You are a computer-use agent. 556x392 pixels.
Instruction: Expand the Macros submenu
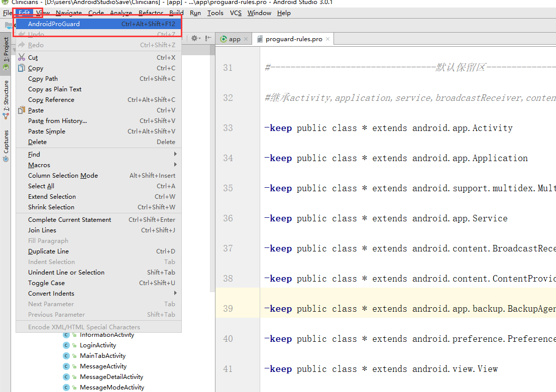click(x=98, y=165)
